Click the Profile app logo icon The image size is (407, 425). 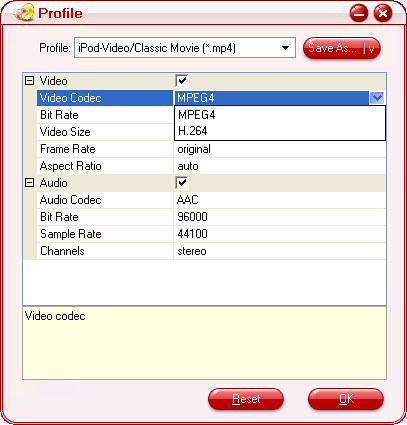[x=24, y=13]
